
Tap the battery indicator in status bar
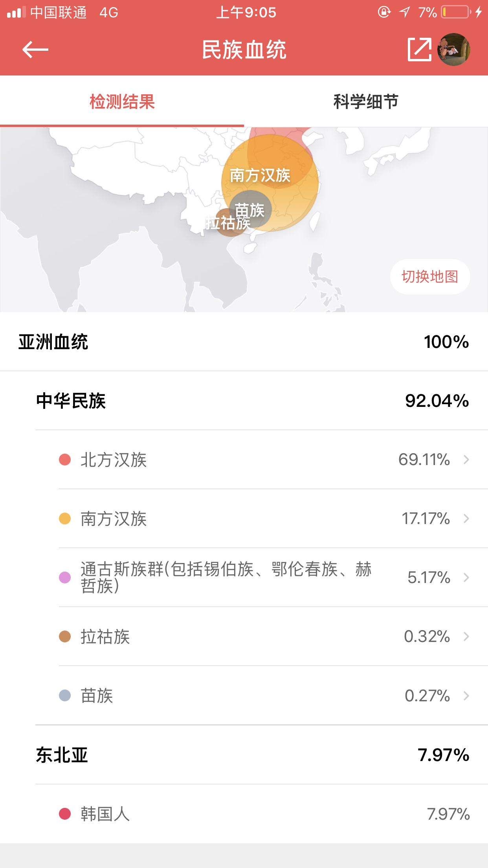(456, 12)
